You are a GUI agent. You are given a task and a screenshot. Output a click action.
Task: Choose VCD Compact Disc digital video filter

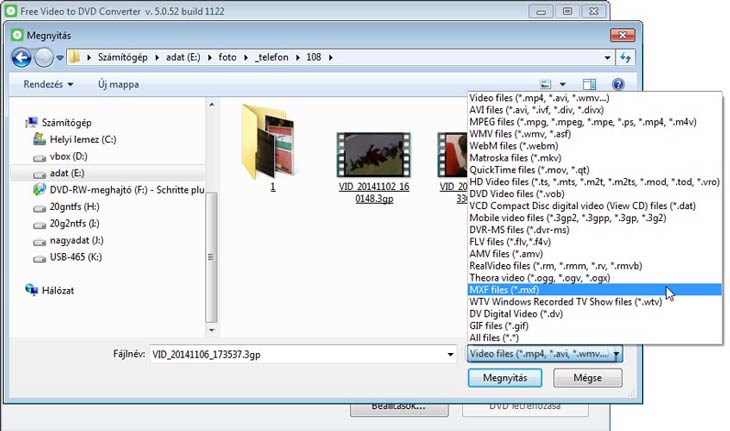click(595, 206)
